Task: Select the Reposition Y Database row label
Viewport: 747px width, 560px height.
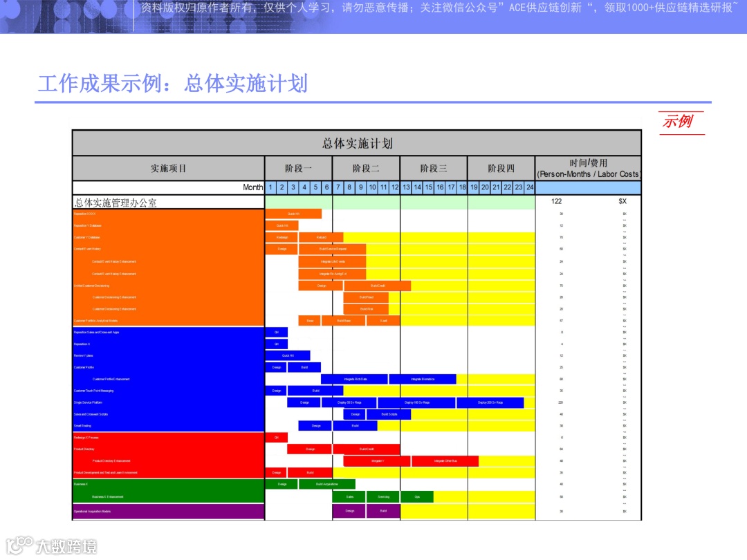Action: click(88, 225)
